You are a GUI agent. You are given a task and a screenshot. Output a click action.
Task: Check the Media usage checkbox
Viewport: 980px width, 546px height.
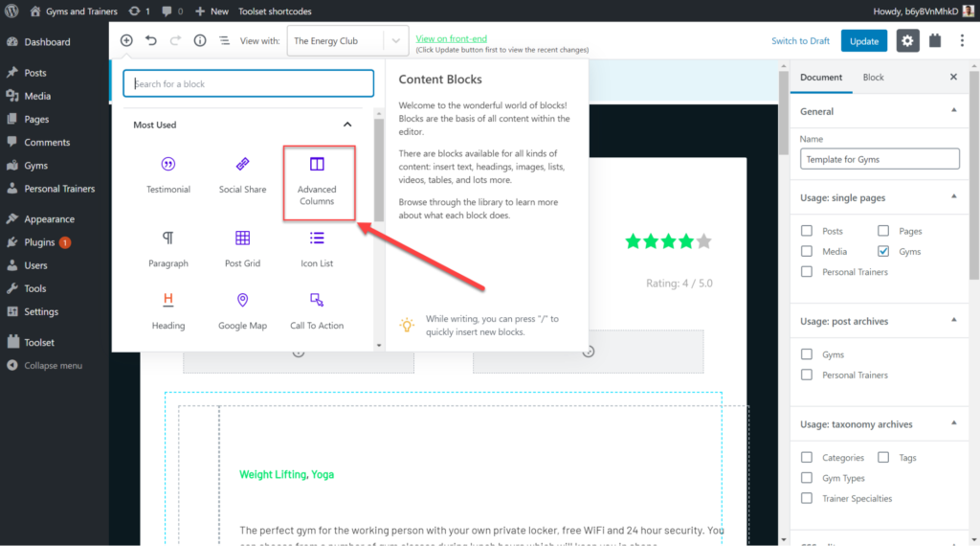(x=807, y=251)
